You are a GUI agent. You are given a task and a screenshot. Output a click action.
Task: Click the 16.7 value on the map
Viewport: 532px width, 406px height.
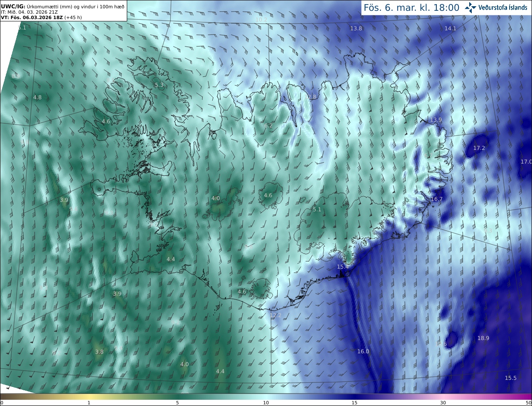click(437, 199)
